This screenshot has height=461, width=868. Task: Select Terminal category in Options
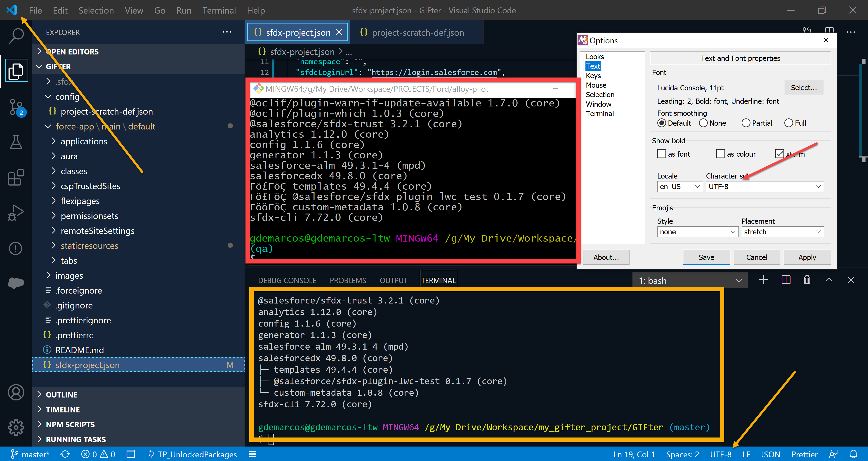click(x=599, y=114)
